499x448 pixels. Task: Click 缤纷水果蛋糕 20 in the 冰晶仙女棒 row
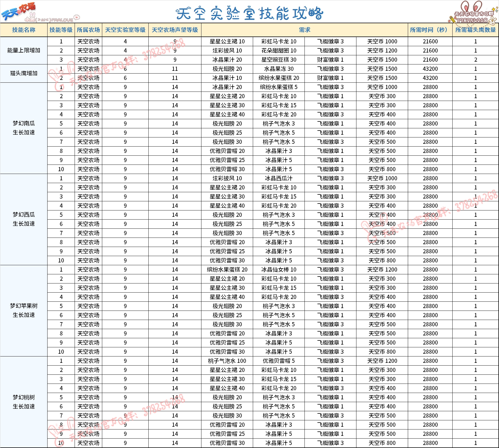click(227, 270)
